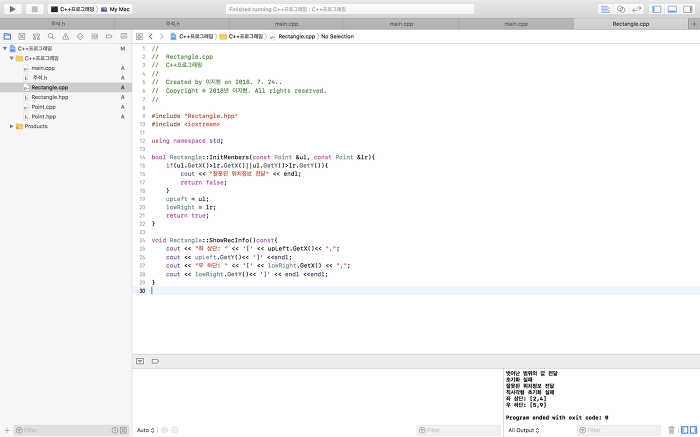Add a new file with plus button

[7, 430]
